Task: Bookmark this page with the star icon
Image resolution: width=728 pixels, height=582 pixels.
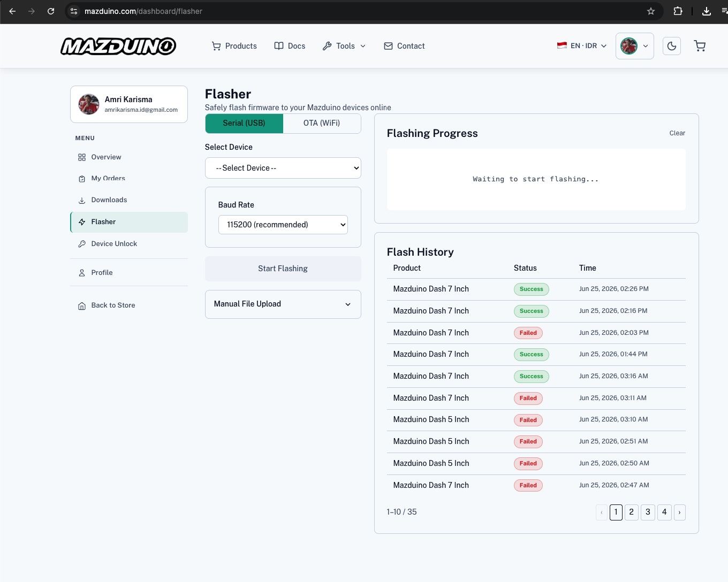Action: [x=651, y=11]
